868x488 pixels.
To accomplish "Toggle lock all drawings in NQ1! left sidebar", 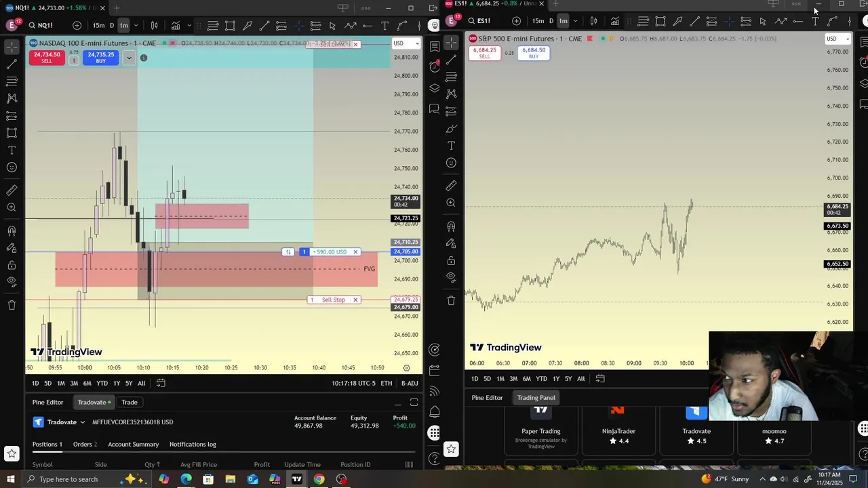I will coord(12,265).
